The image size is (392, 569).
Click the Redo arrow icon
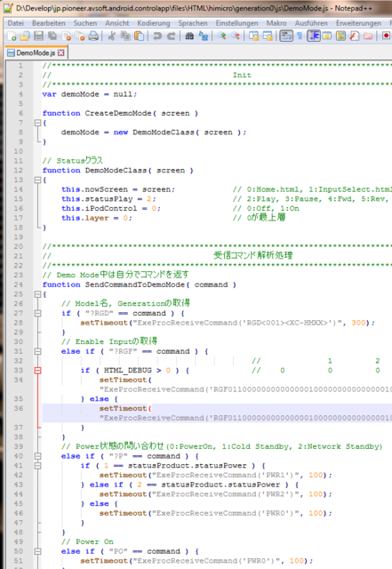(x=171, y=36)
